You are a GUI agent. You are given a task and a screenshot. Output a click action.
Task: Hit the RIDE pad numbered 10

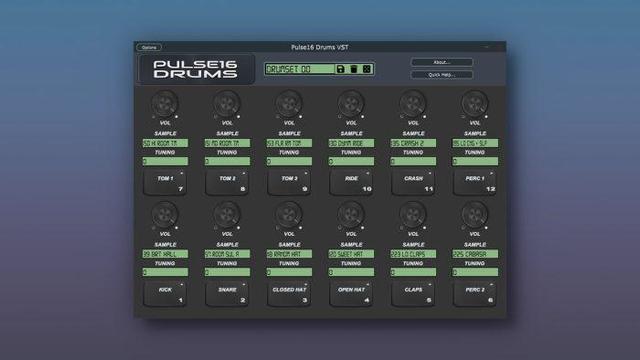coord(351,183)
